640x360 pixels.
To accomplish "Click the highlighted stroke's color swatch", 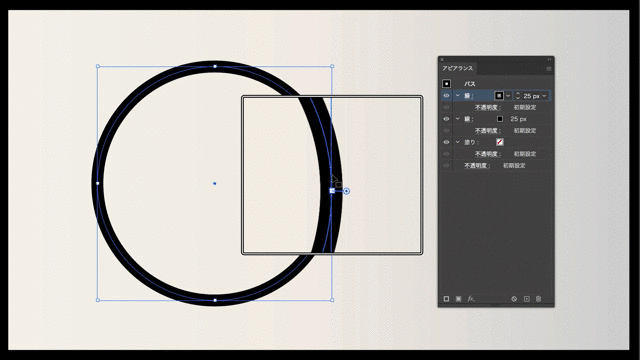I will tap(499, 96).
